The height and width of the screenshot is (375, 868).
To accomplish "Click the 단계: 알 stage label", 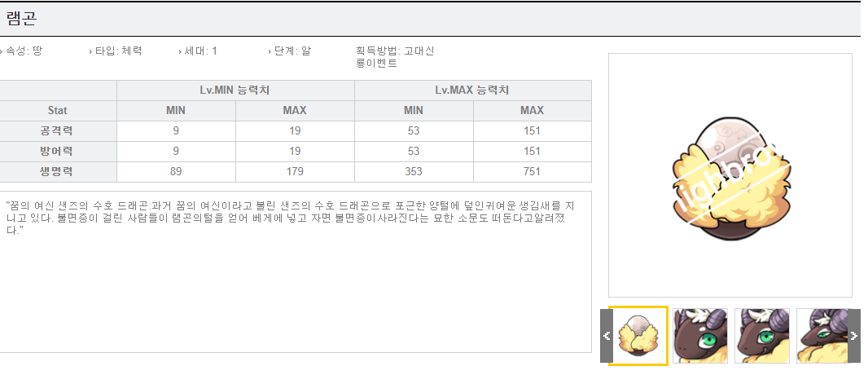I will point(292,51).
